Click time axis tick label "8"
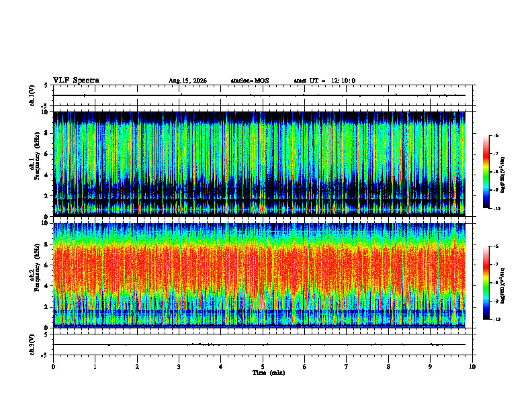The image size is (532, 411). pos(388,367)
